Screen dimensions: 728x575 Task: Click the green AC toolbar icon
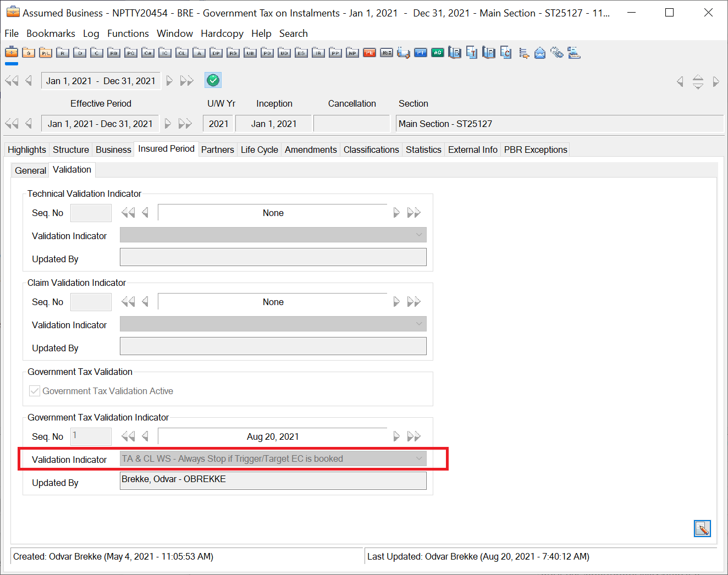(438, 53)
